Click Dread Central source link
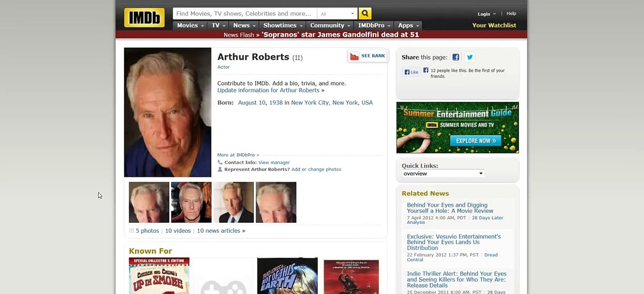 (452, 257)
